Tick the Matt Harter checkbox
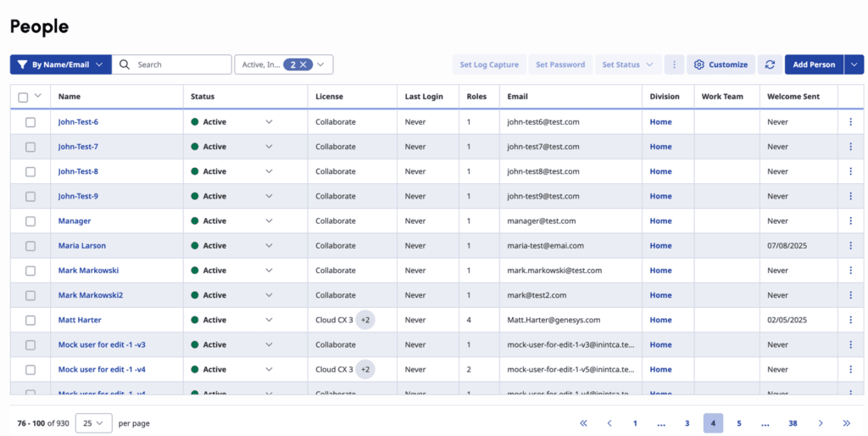 (x=31, y=320)
